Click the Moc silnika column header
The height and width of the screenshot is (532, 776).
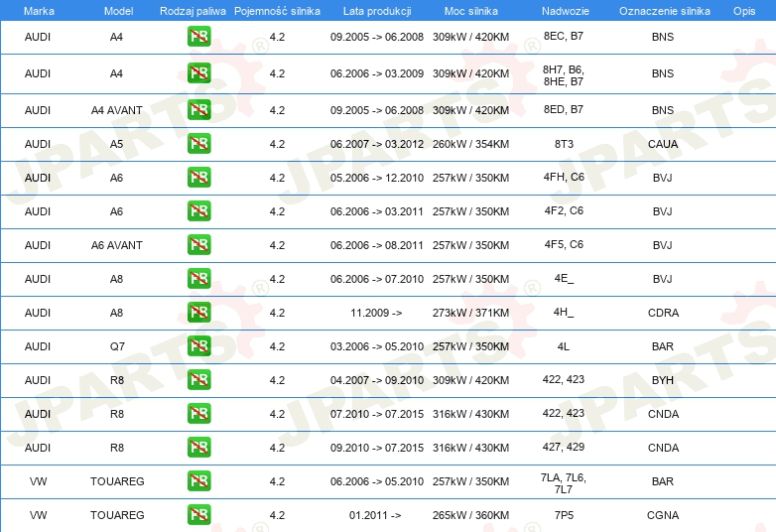click(471, 11)
